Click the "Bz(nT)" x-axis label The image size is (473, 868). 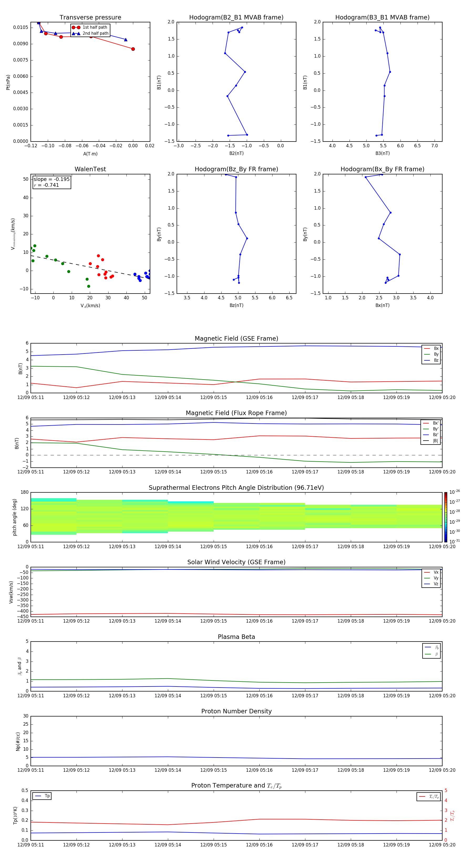click(x=236, y=305)
